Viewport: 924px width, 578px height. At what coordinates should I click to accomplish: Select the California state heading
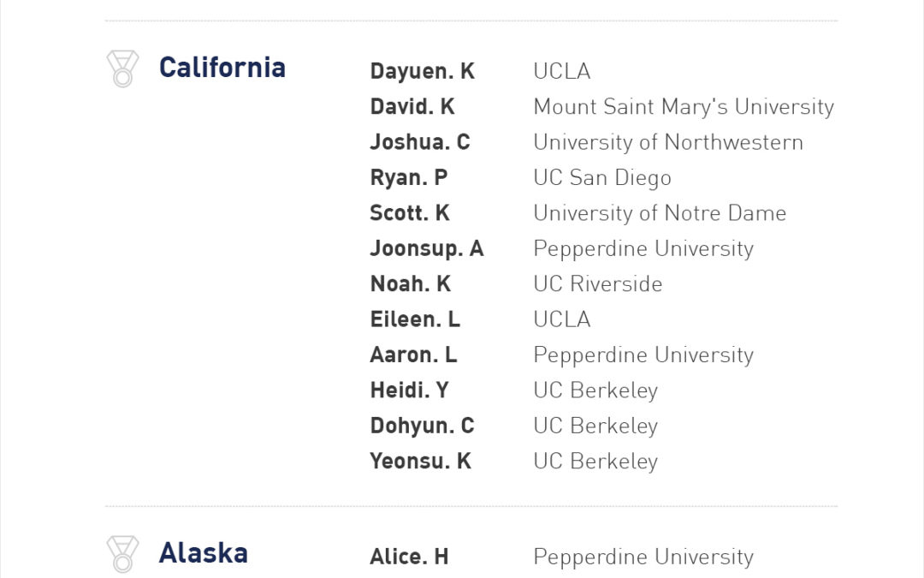coord(222,68)
